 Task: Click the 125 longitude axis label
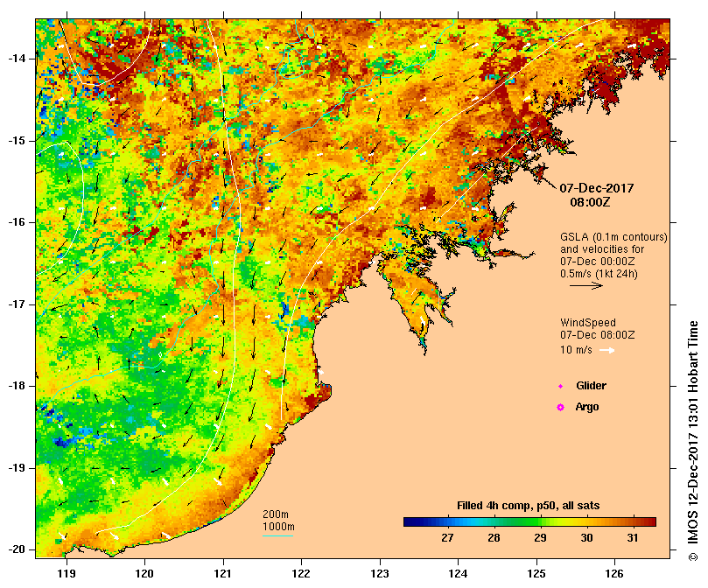[536, 574]
